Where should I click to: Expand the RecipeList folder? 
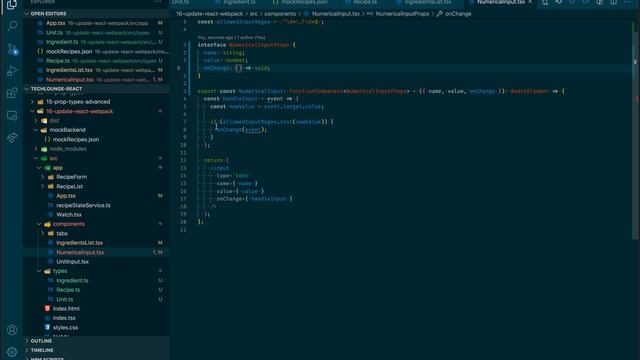(x=42, y=187)
